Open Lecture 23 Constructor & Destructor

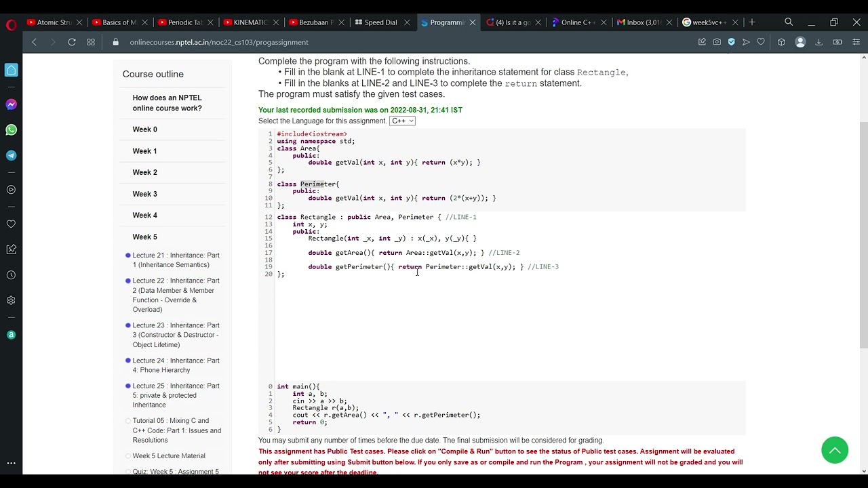point(176,335)
